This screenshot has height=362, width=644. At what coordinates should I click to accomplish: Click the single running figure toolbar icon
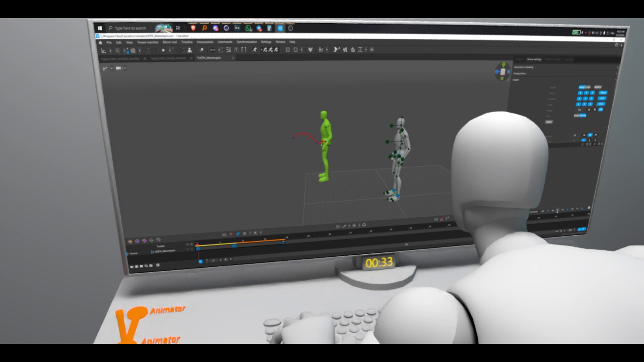coord(255,50)
